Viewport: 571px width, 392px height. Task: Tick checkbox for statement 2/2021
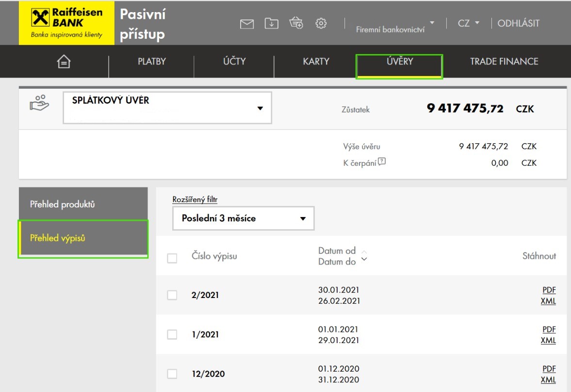[172, 295]
